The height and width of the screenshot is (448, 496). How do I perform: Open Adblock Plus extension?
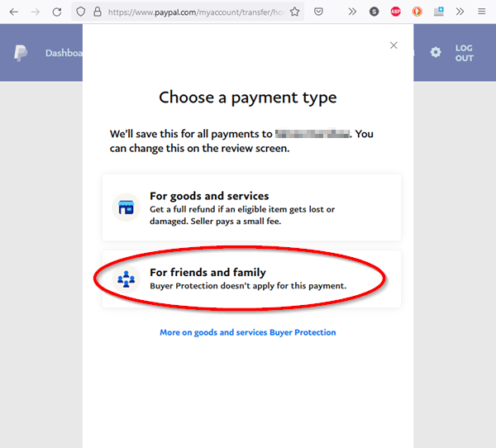coord(395,12)
